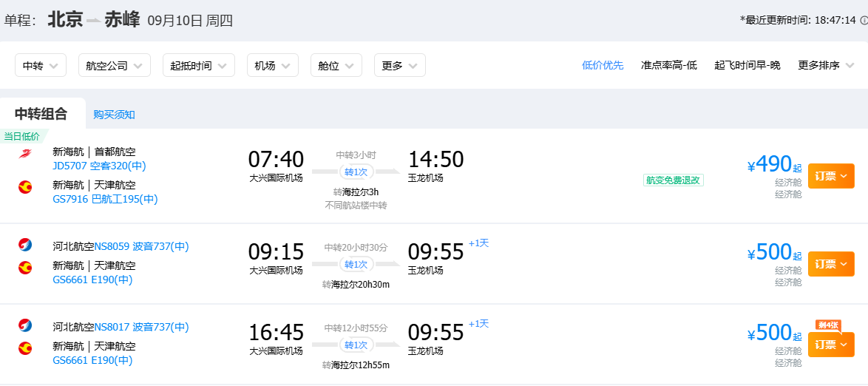Click the info icon next to update time
Screen dimensions: 868x386
tap(864, 21)
